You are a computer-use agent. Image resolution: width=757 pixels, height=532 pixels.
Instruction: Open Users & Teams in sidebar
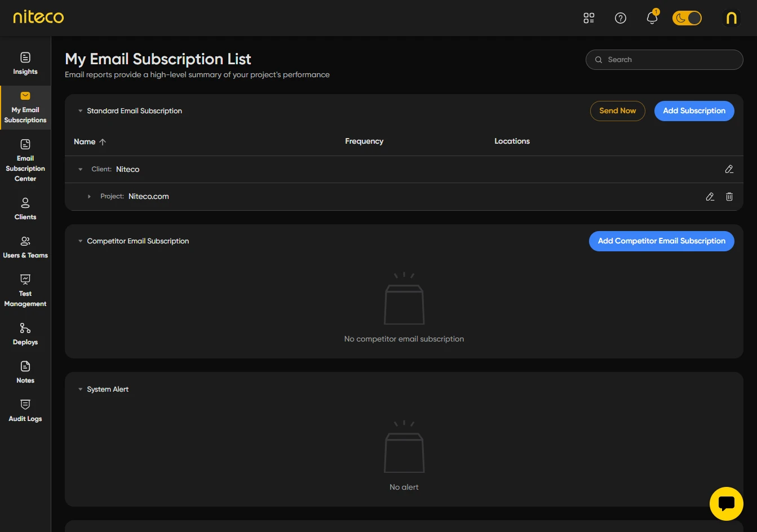click(25, 247)
